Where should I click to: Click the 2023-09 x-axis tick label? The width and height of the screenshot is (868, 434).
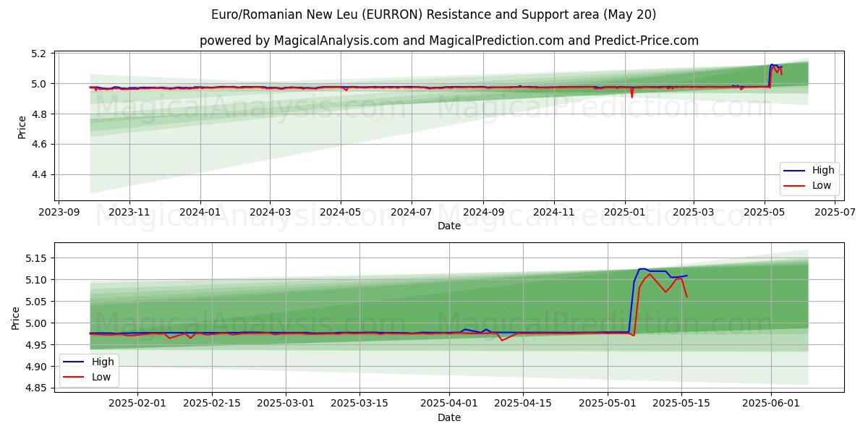click(59, 213)
